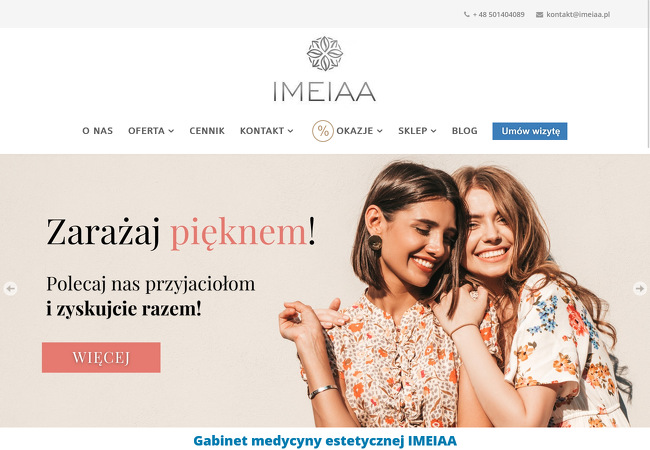
Task: Click the percent discount circle icon
Action: [323, 131]
